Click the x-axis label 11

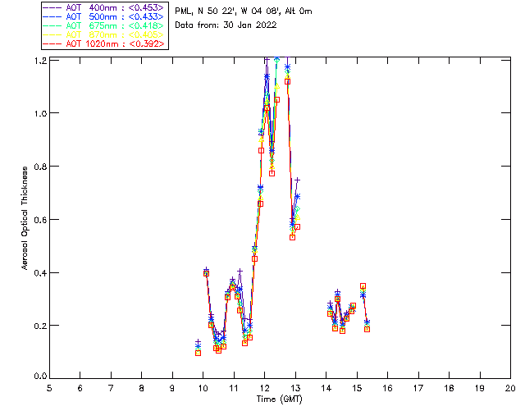tap(234, 388)
